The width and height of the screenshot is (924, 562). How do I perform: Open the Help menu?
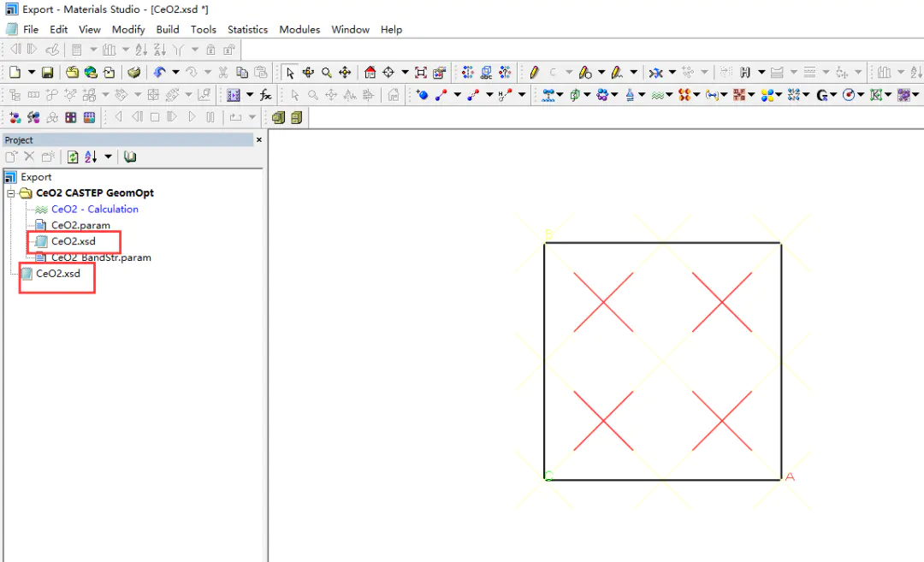point(391,29)
